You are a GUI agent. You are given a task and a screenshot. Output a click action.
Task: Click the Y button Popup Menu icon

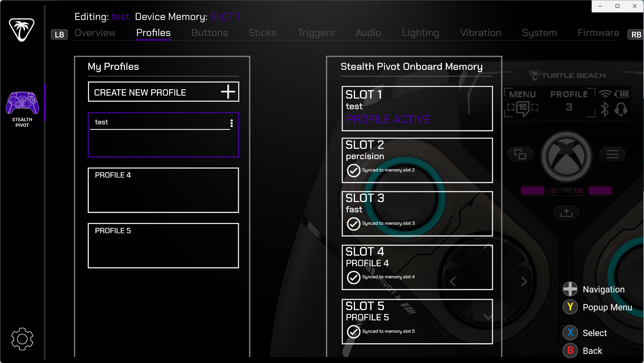pyautogui.click(x=570, y=307)
